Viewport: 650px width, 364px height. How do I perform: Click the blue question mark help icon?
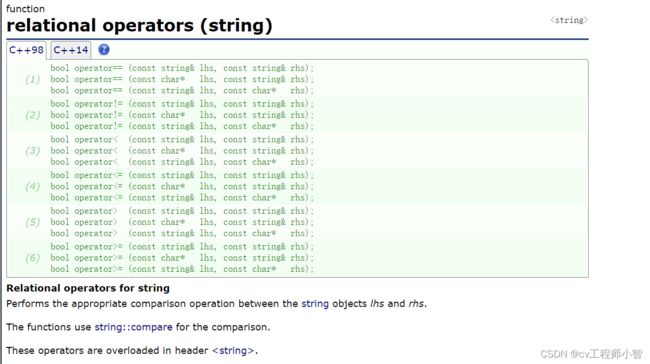[104, 50]
